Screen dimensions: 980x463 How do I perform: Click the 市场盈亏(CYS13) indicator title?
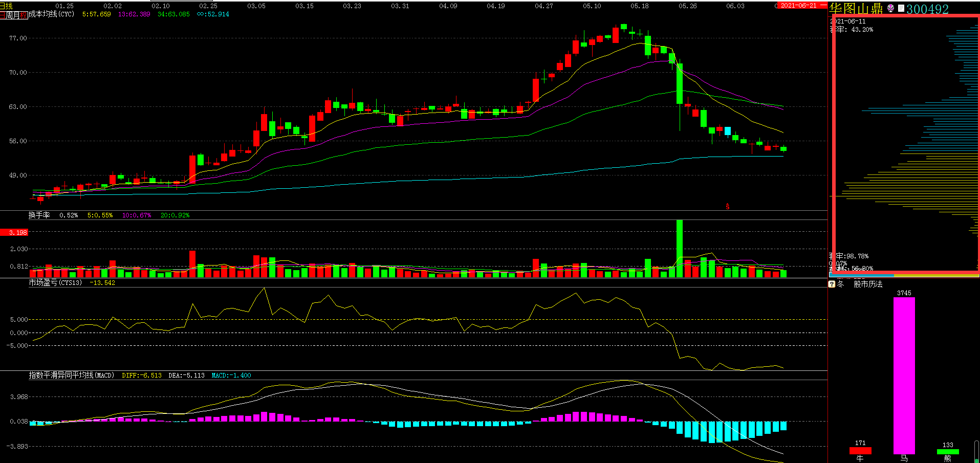[x=55, y=283]
